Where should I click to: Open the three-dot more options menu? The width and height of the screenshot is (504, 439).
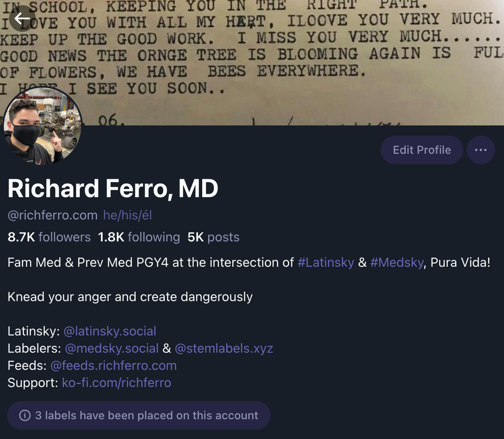(480, 150)
